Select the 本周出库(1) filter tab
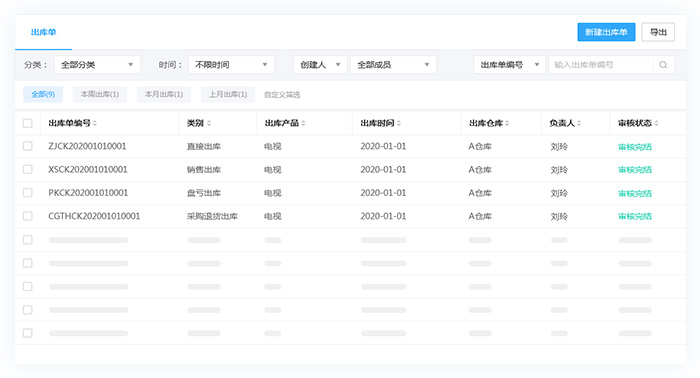The height and width of the screenshot is (378, 700). pyautogui.click(x=100, y=94)
